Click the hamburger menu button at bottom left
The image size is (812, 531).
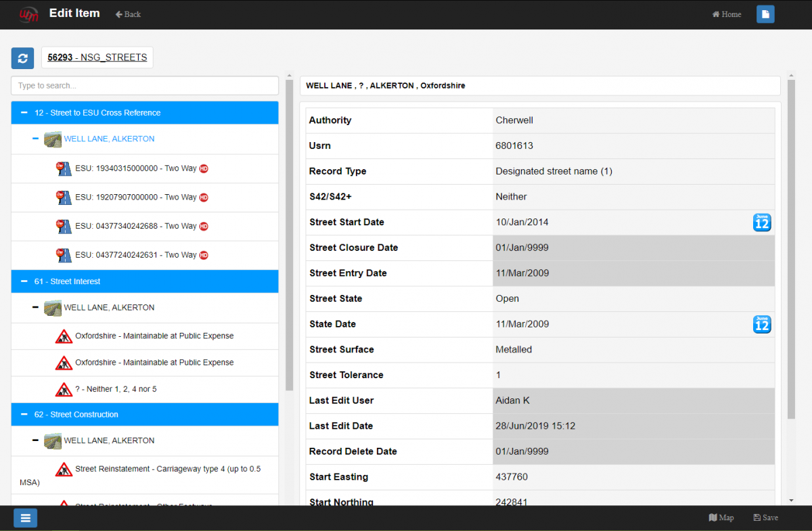coord(26,518)
